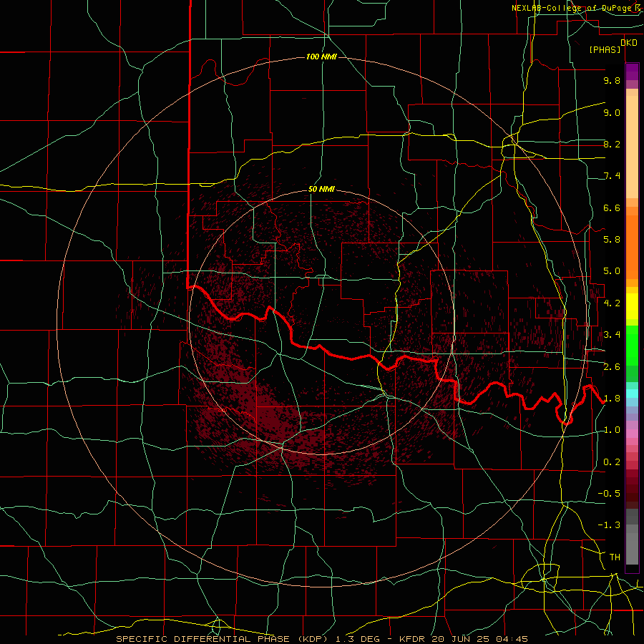Image resolution: width=644 pixels, height=644 pixels.
Task: Pick the purple segment atop the color bar
Action: [x=632, y=72]
